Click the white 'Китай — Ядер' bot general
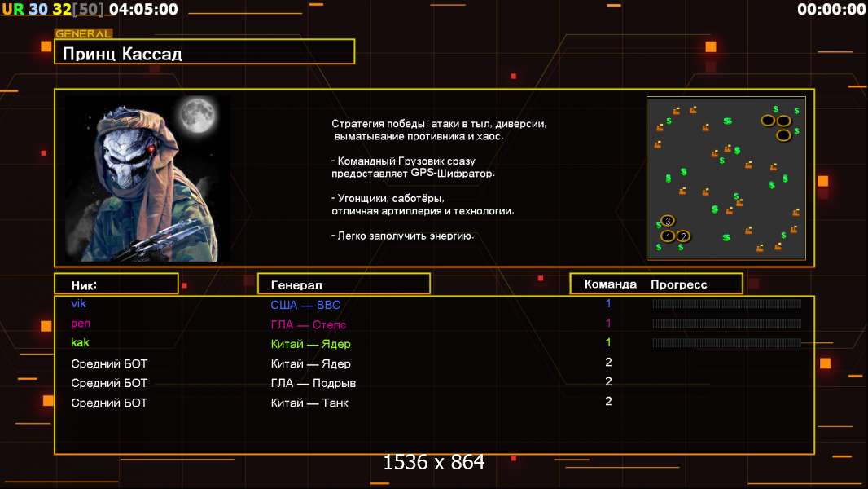The image size is (868, 489). coord(310,363)
